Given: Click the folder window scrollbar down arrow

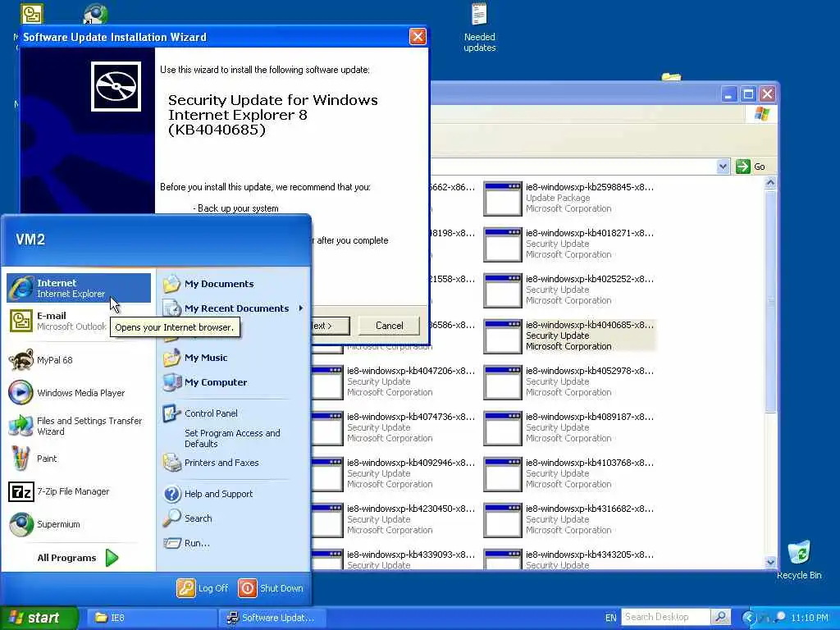Looking at the screenshot, I should pyautogui.click(x=770, y=563).
